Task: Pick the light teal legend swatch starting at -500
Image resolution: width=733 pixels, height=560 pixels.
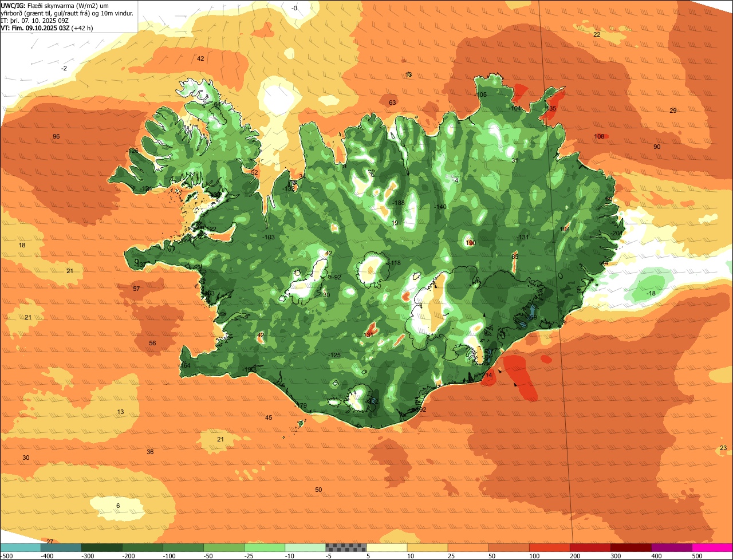Action: 20,547
